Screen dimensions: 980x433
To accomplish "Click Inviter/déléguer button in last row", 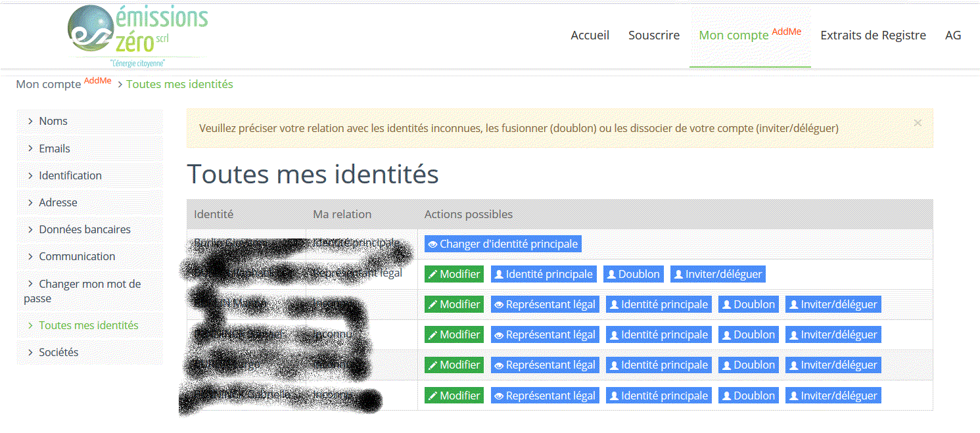I will [833, 396].
